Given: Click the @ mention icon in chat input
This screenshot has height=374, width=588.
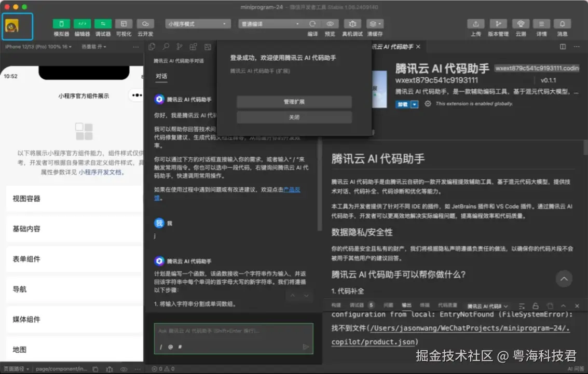Looking at the screenshot, I should click(x=171, y=347).
